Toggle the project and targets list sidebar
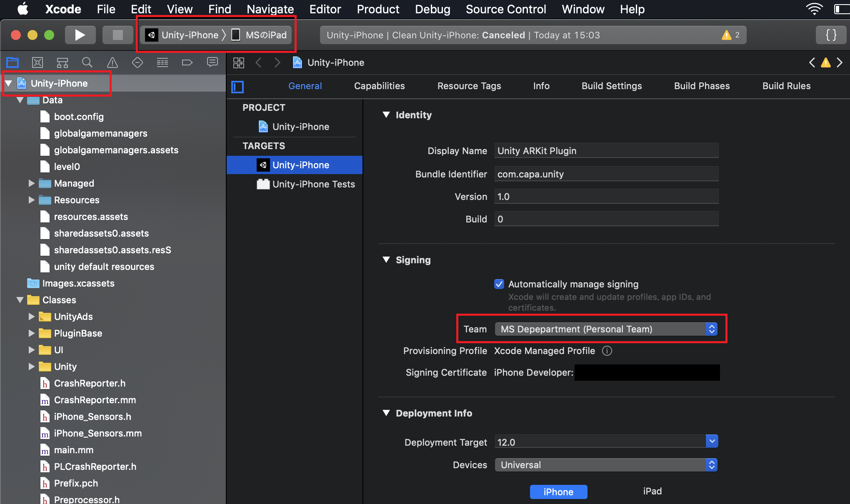The image size is (850, 504). (x=237, y=87)
